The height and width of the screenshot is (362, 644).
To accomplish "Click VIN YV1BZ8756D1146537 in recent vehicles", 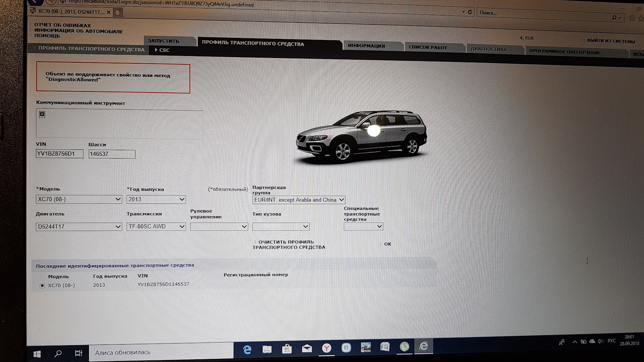I will click(163, 284).
